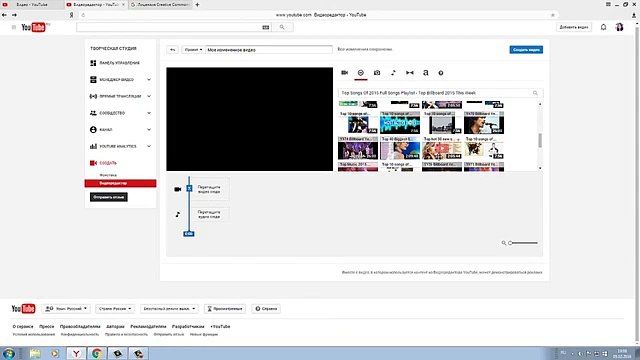Viewport: 640px width, 360px height.
Task: Select the blue waveform video thumbnail
Action: click(400, 124)
